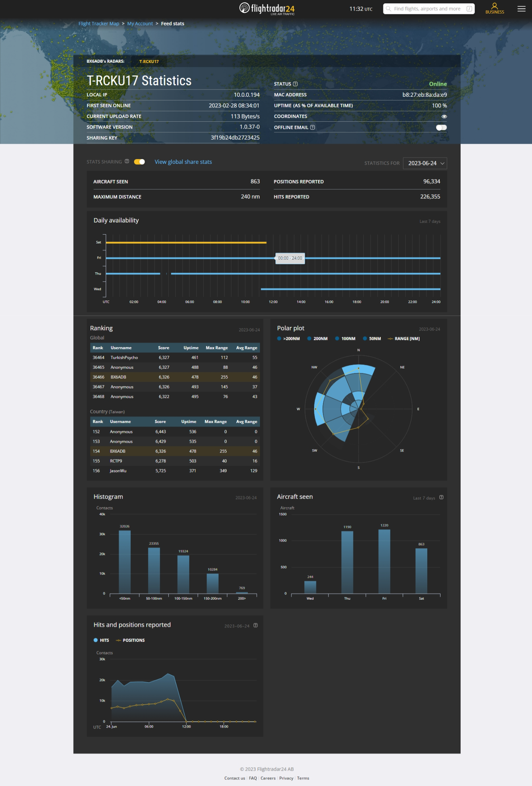Show coordinates with the eye icon
The width and height of the screenshot is (532, 786).
coord(444,117)
